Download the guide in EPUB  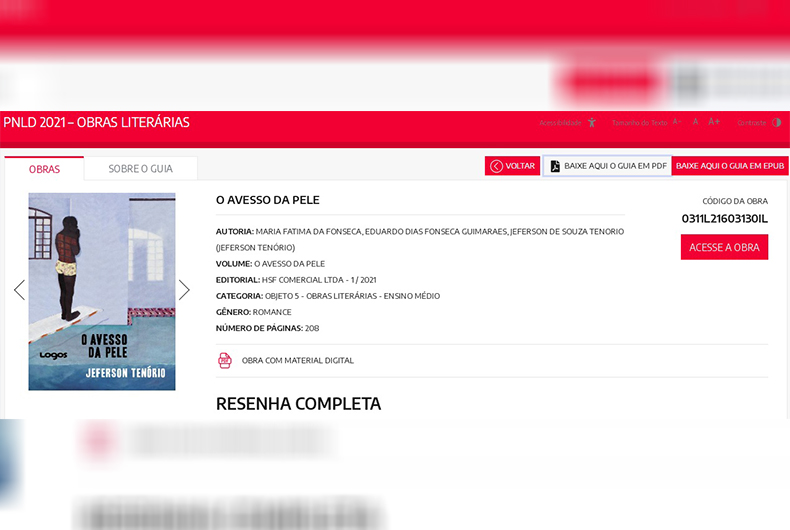point(730,166)
